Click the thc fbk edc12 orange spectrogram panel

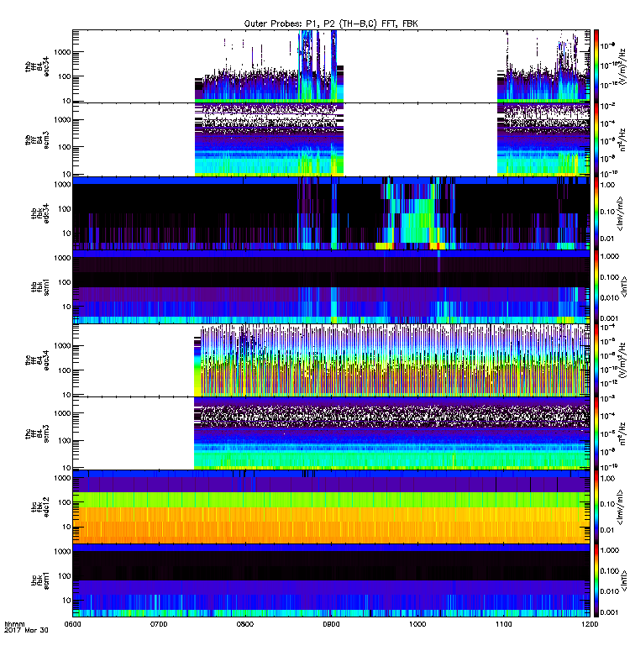point(331,507)
